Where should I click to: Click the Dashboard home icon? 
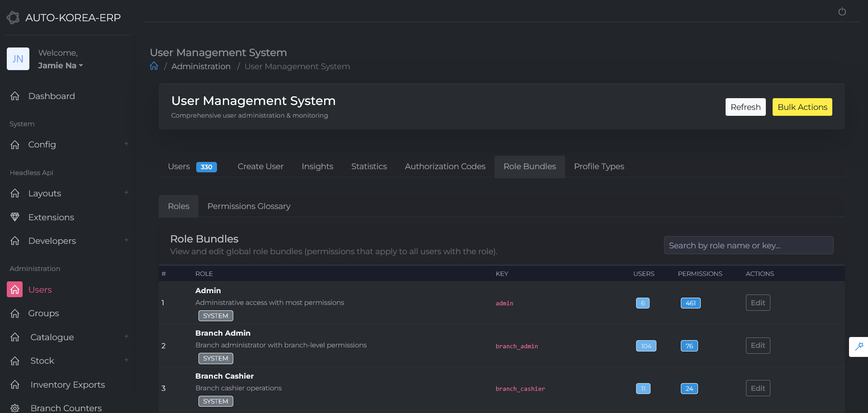[x=15, y=96]
